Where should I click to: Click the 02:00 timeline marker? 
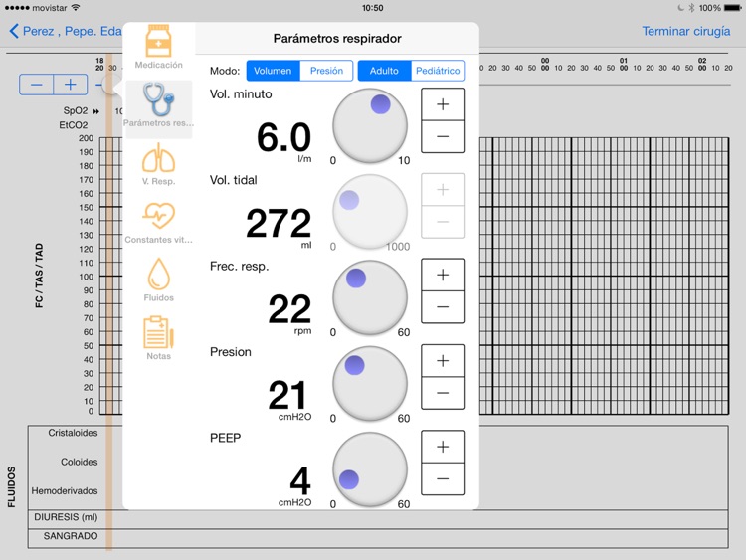tap(702, 65)
